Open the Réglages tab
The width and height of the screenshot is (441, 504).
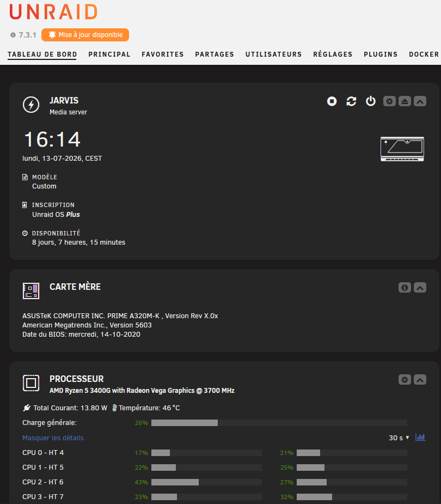pyautogui.click(x=333, y=54)
